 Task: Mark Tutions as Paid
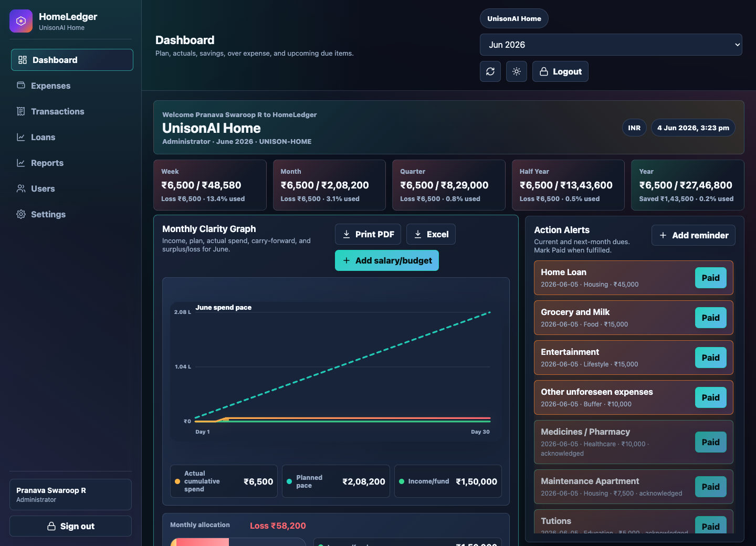coord(711,526)
